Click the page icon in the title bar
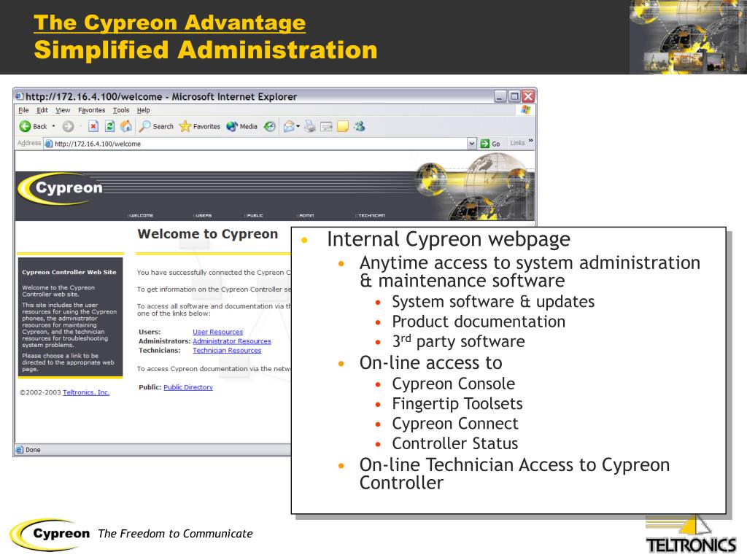The image size is (747, 560). point(20,96)
